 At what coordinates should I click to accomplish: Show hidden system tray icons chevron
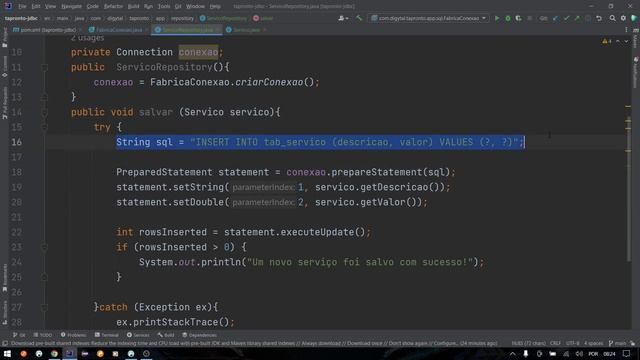(x=513, y=354)
